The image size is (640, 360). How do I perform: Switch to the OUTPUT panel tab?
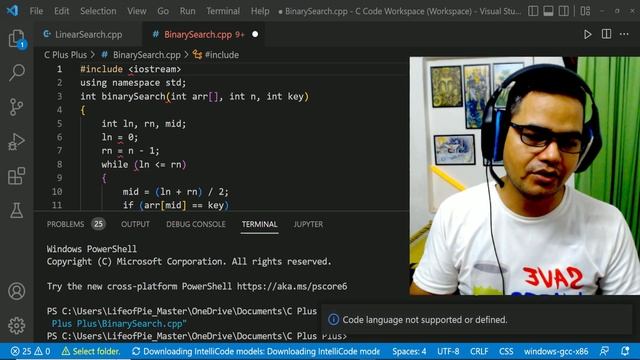click(x=135, y=224)
